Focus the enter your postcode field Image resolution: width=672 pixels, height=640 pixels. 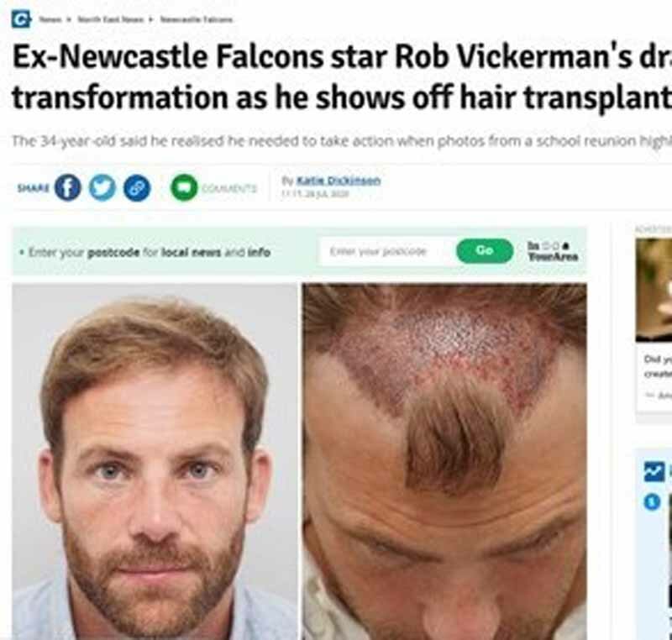click(385, 251)
